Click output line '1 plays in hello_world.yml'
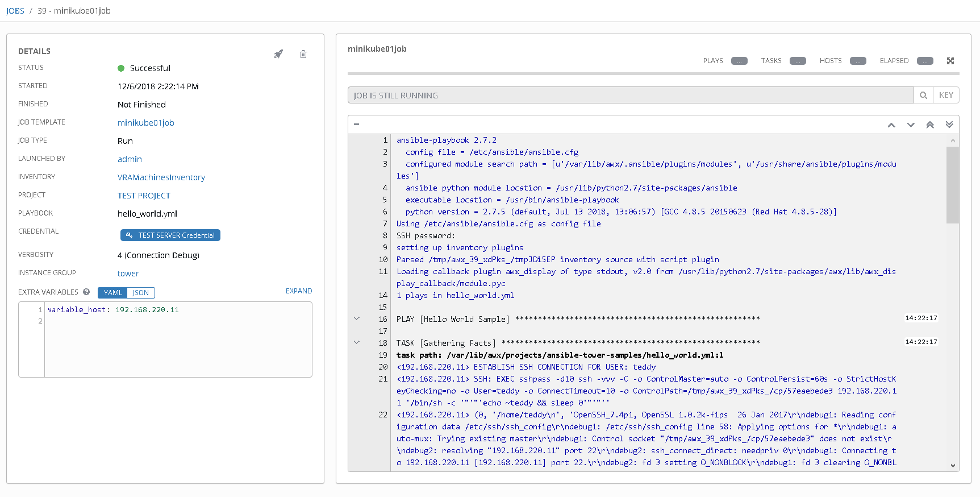The height and width of the screenshot is (497, 980). pos(455,295)
